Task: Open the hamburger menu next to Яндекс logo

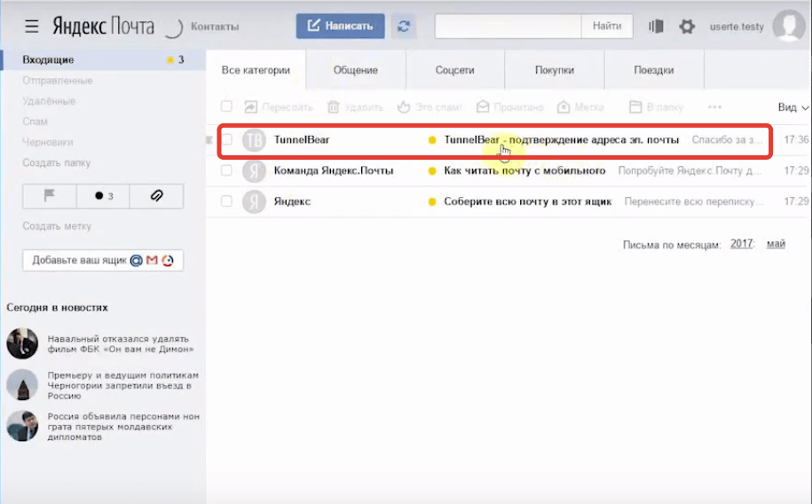Action: click(x=32, y=27)
